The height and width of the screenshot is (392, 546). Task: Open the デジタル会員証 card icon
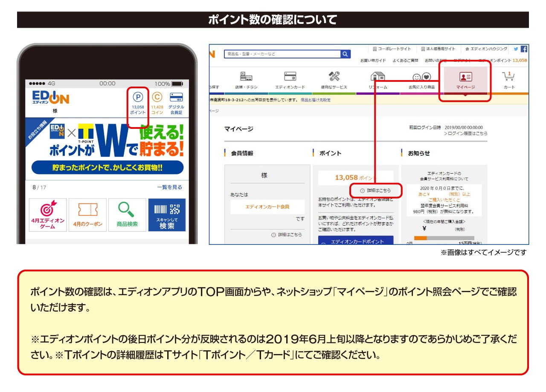pos(176,103)
